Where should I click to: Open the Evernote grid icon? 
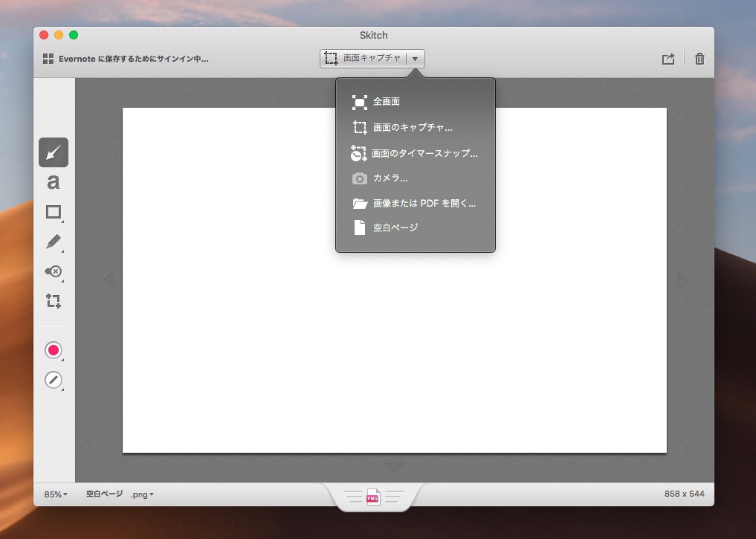48,59
